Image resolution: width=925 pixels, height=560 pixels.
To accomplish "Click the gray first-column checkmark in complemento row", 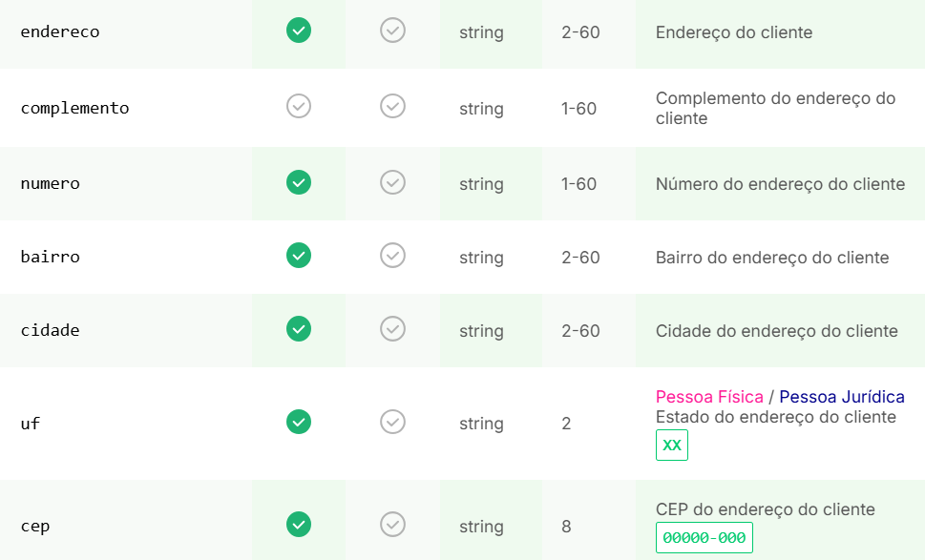I will [299, 106].
